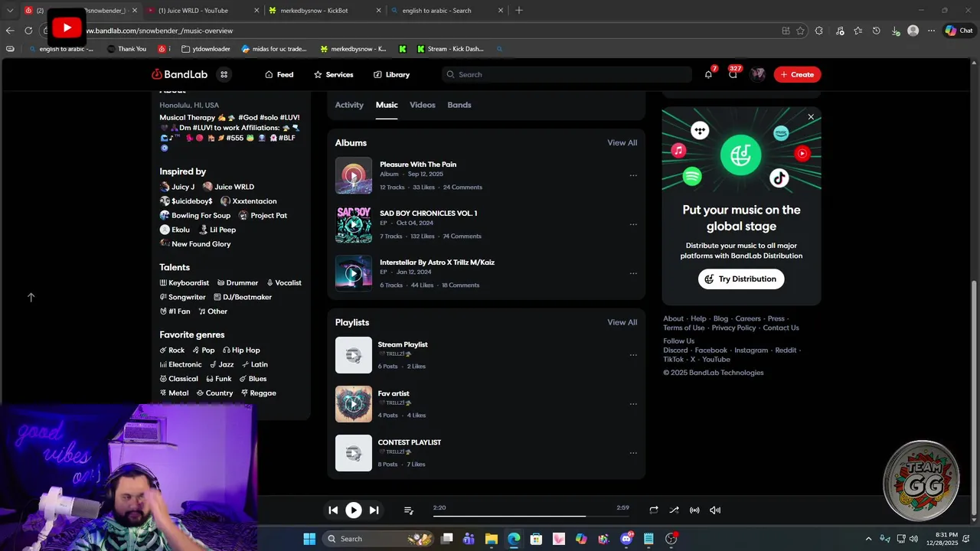Open the BandLab user avatar menu
This screenshot has height=551, width=980.
pyautogui.click(x=758, y=74)
